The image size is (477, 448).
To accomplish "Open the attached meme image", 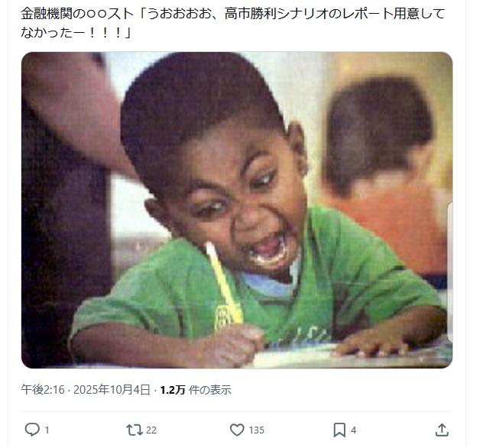I will [x=237, y=210].
